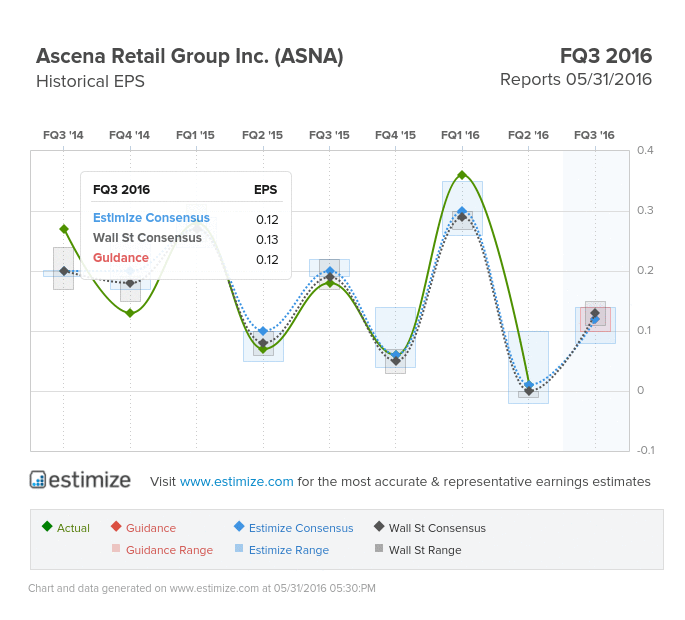Click the gray Wall St Range square swatch

coord(379,548)
